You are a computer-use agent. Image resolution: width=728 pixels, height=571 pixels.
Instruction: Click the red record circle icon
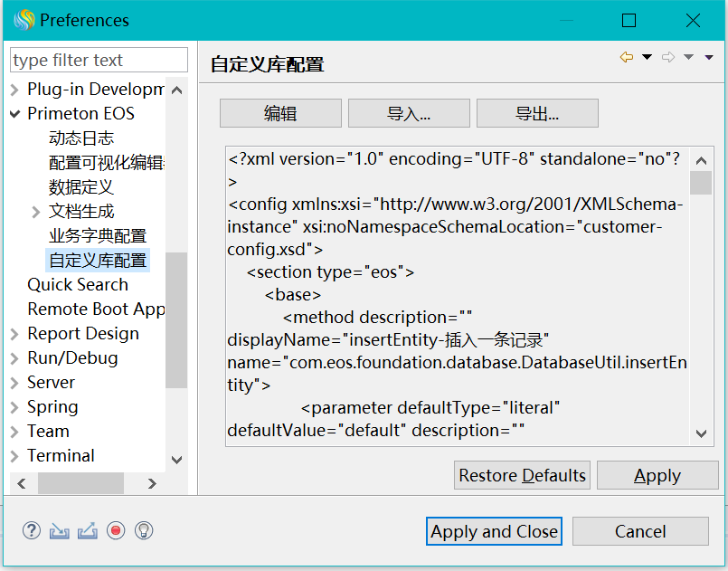[x=115, y=531]
